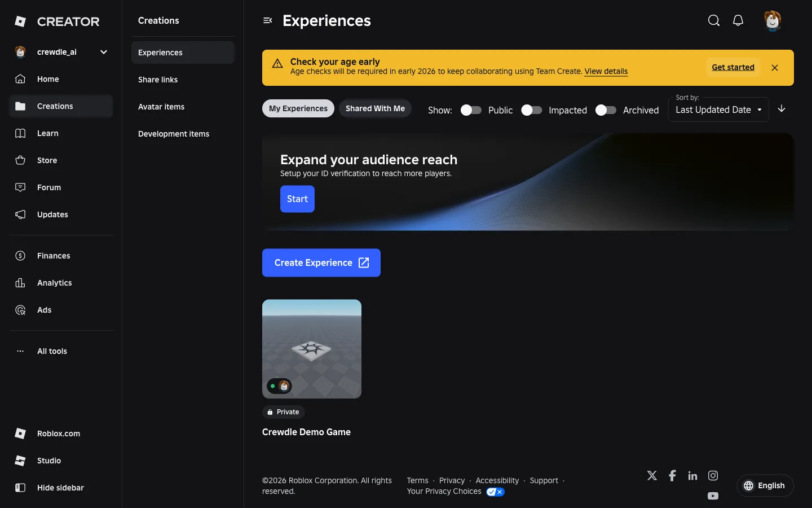Toggle the Impacted filter switch

point(531,110)
